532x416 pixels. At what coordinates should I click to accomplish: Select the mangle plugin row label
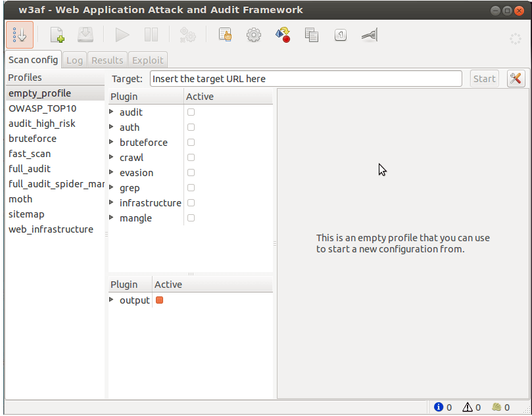[x=135, y=218]
